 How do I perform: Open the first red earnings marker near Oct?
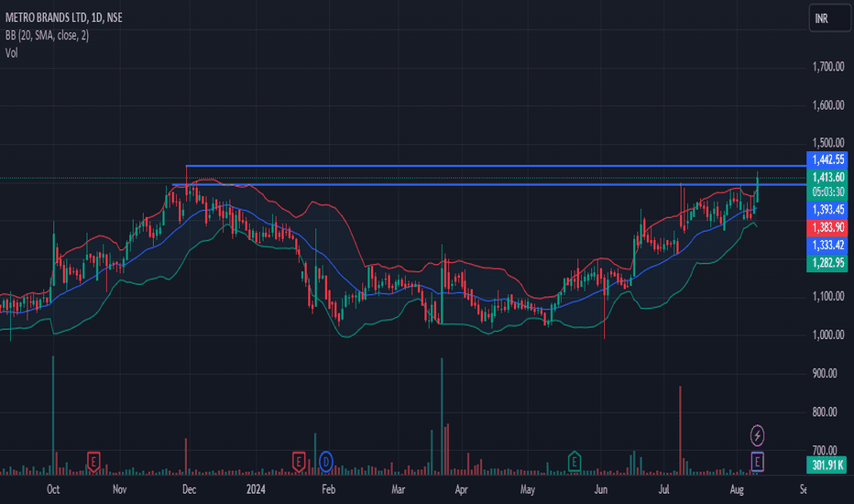[93, 462]
